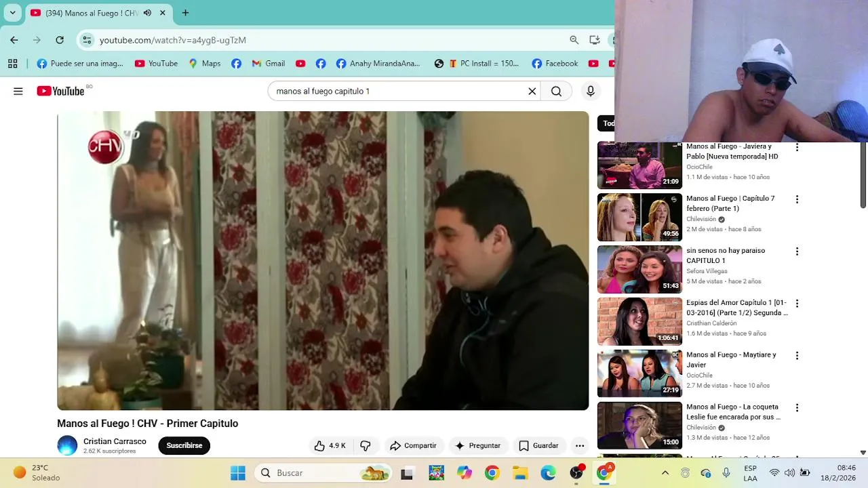Screen dimensions: 868x488
Task: Open options for Capítulo 7 febrero video
Action: click(797, 199)
